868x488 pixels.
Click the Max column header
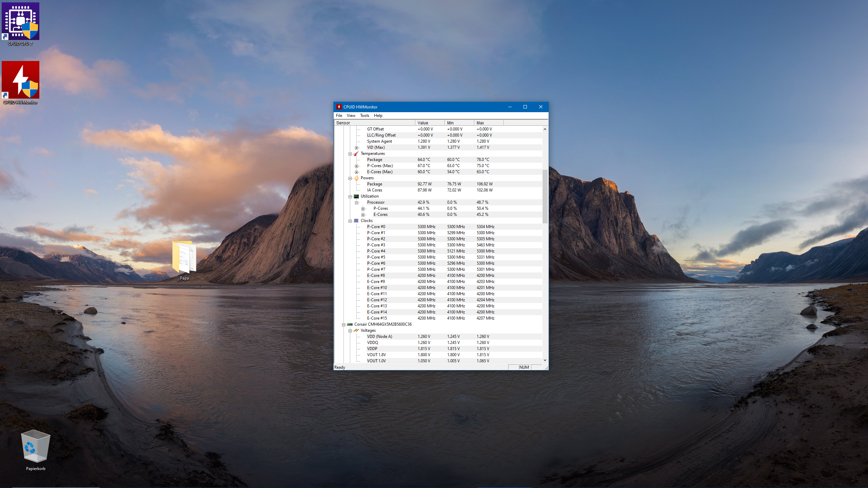coord(488,123)
